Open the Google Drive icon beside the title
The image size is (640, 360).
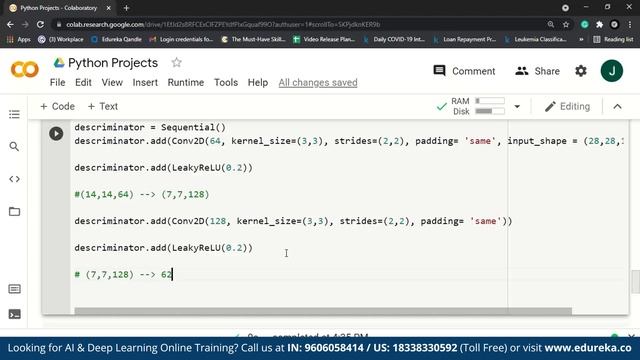click(59, 62)
